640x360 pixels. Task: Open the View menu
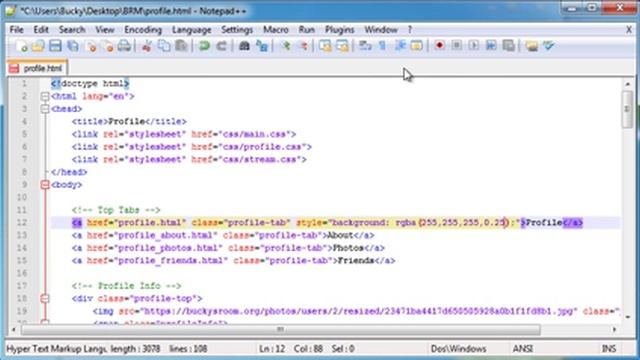(105, 30)
